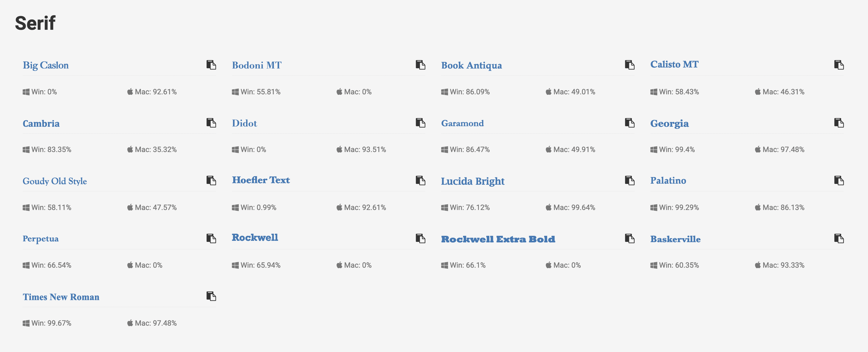The image size is (868, 352).
Task: Open the Times New Roman link
Action: click(x=61, y=297)
